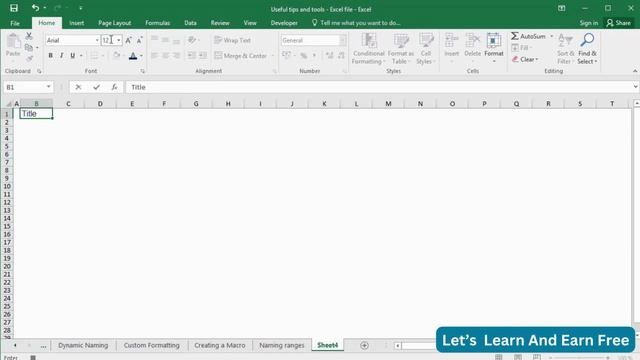Open the Creating a Macro sheet tab
The image size is (640, 360).
220,345
